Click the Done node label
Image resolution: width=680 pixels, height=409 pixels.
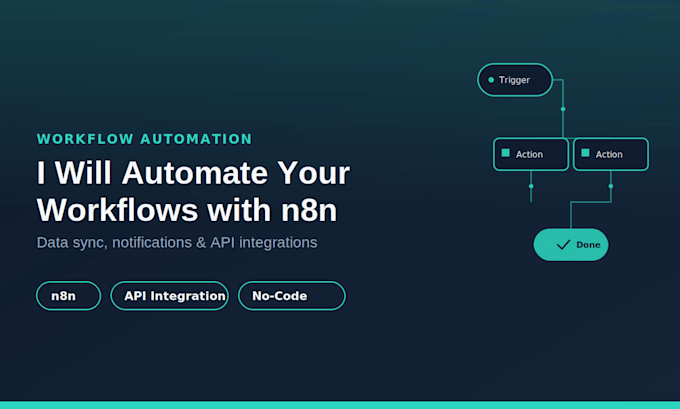588,245
